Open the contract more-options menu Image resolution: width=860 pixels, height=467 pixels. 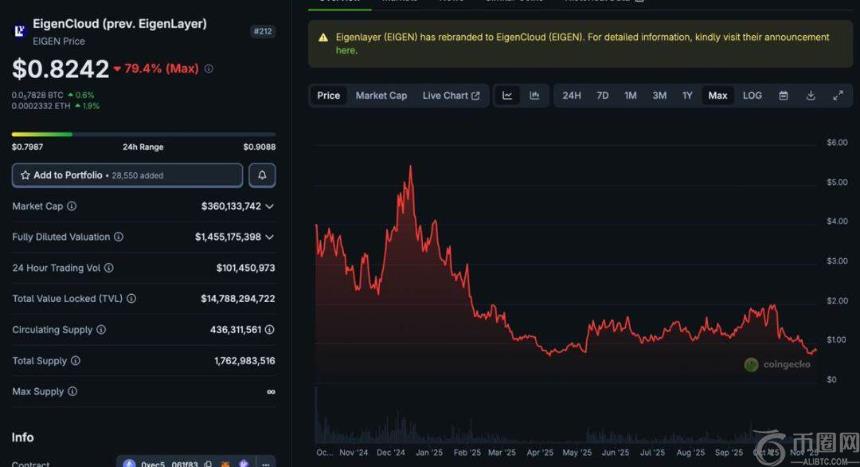pyautogui.click(x=263, y=464)
